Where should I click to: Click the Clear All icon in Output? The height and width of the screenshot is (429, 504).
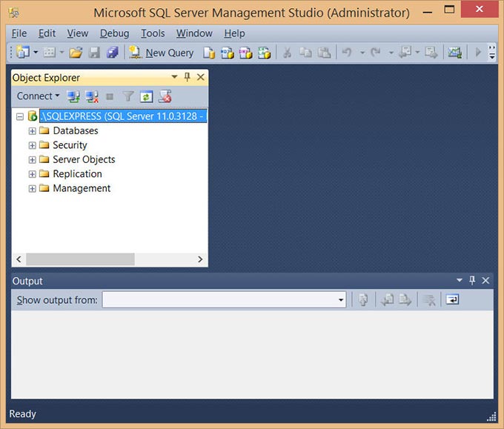pyautogui.click(x=429, y=300)
